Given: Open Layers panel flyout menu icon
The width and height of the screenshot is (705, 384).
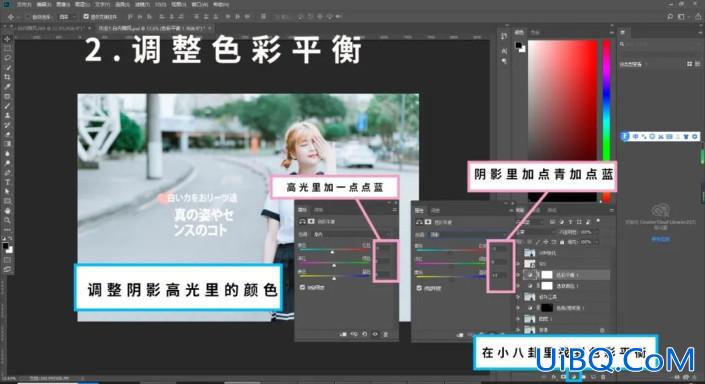Looking at the screenshot, I should [611, 210].
